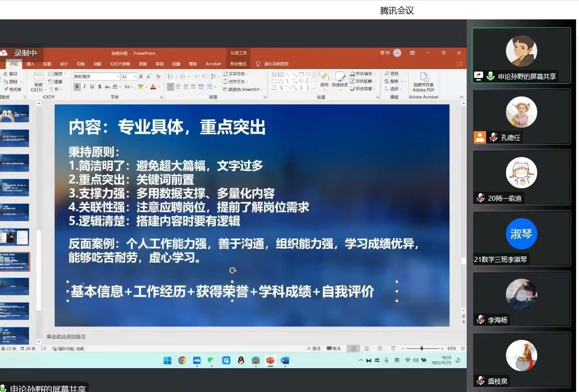The width and height of the screenshot is (579, 392).
Task: Open the Acrobat ribbon tab
Action: pyautogui.click(x=213, y=64)
